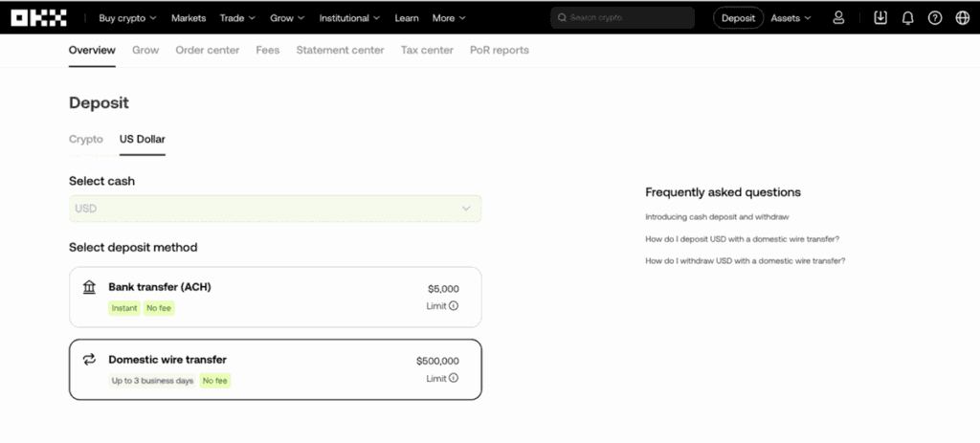Expand the More menu
This screenshot has width=980, height=443.
coord(449,18)
